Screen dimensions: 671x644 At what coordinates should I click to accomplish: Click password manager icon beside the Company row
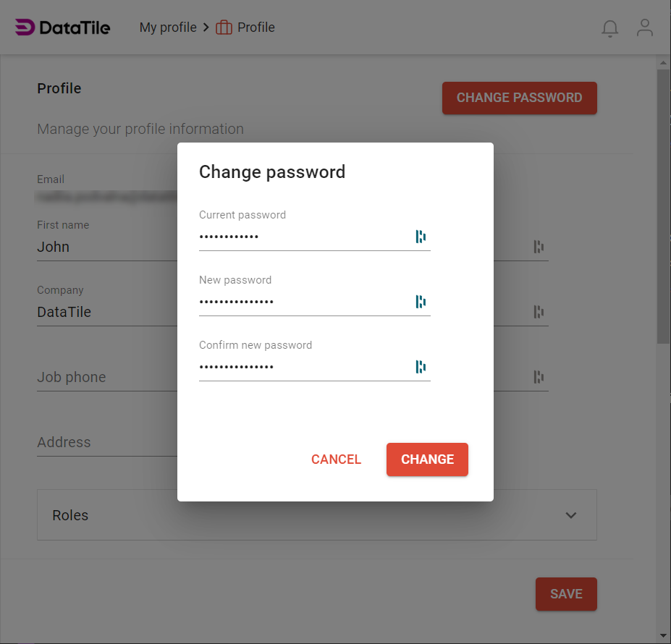[539, 312]
